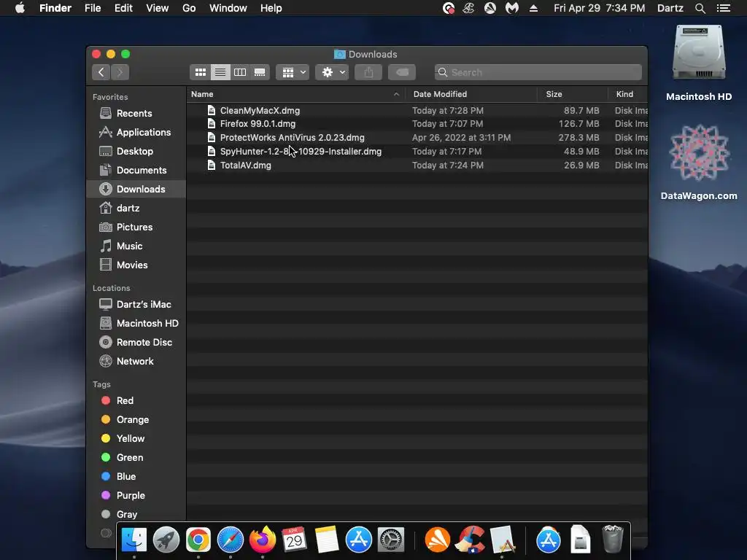Go forward with the right chevron button
Screen dimensions: 747x560
(120, 72)
